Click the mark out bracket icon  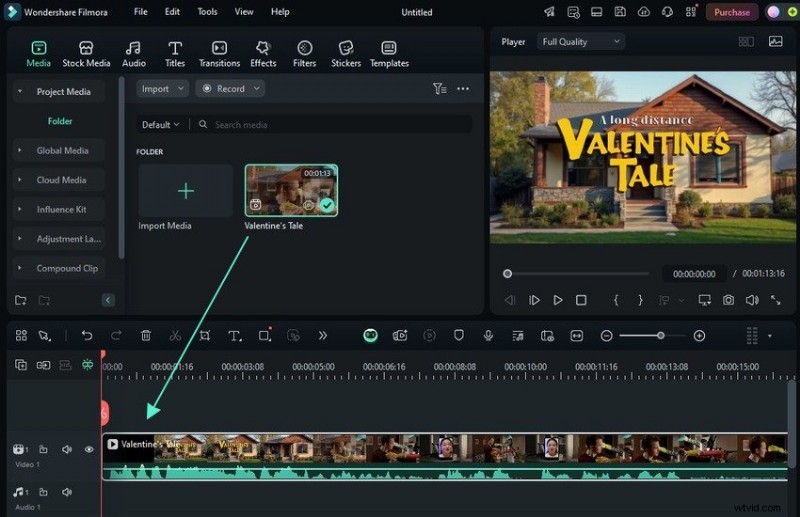640,300
